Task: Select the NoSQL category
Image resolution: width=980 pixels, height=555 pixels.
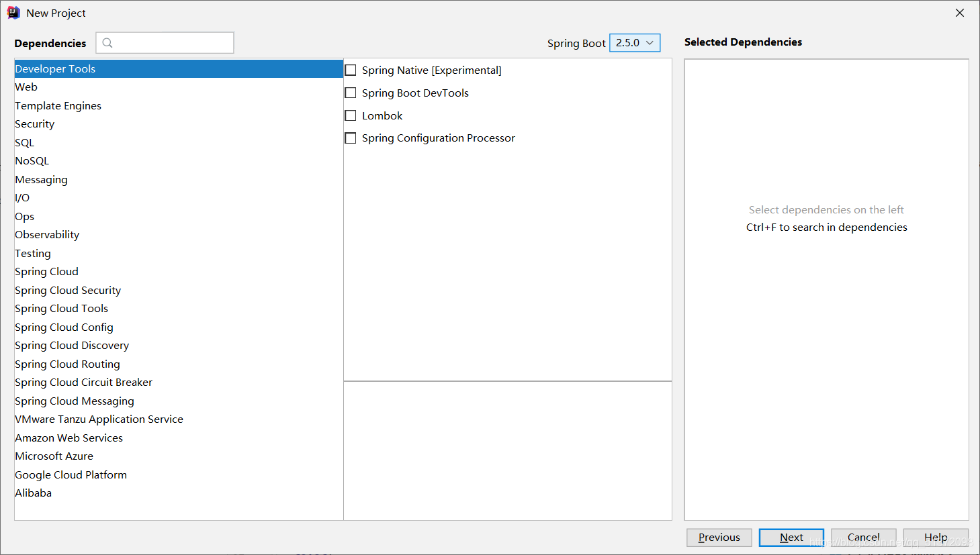Action: [32, 161]
